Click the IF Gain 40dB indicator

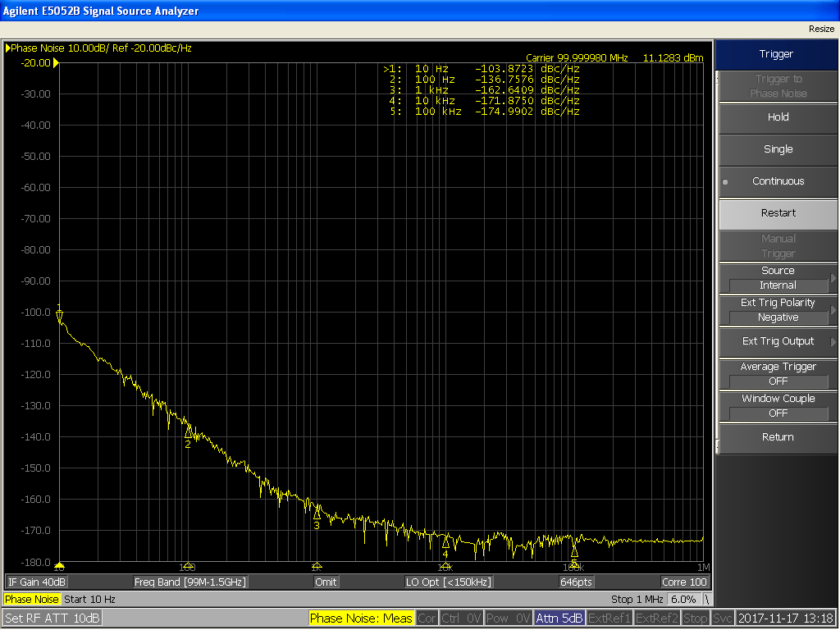coord(37,582)
